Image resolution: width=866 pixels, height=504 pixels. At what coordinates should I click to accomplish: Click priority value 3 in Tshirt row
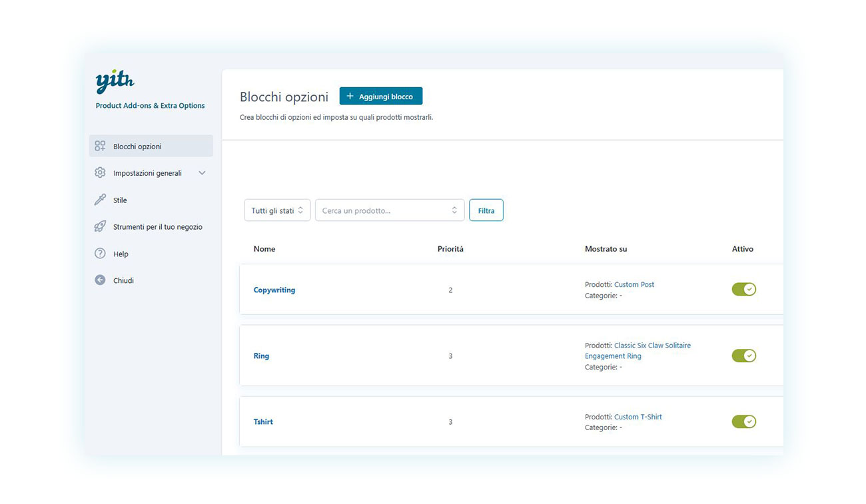pyautogui.click(x=450, y=422)
